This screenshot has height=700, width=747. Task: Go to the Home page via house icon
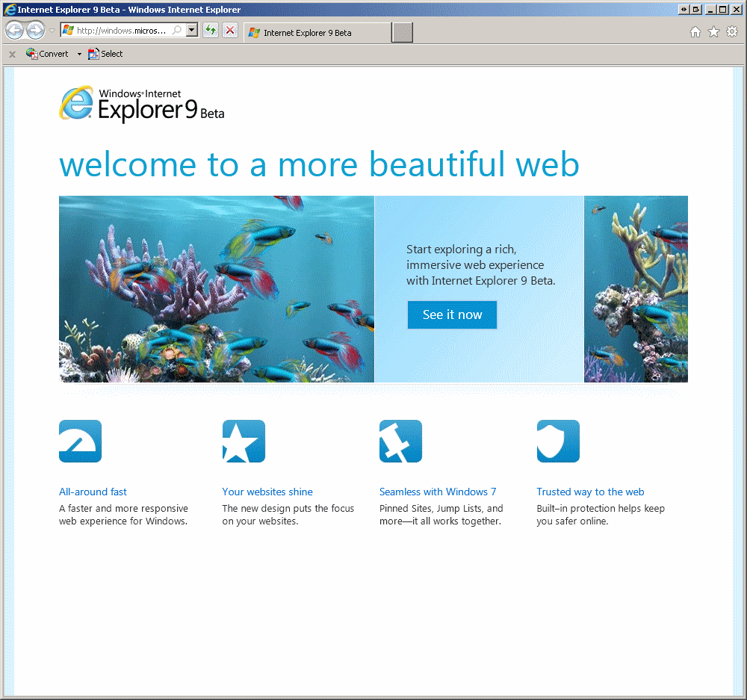pyautogui.click(x=695, y=31)
